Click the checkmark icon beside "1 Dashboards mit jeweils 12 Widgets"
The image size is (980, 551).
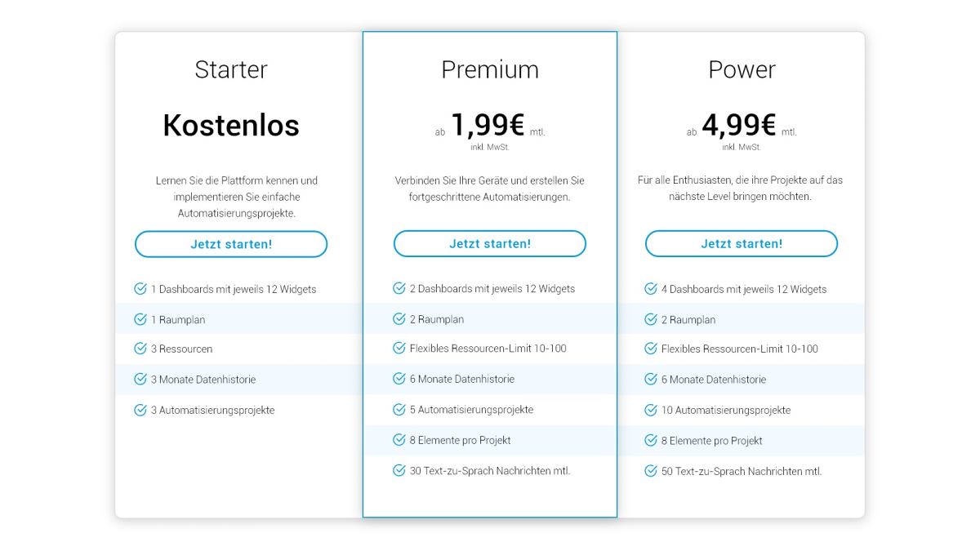[x=139, y=289]
